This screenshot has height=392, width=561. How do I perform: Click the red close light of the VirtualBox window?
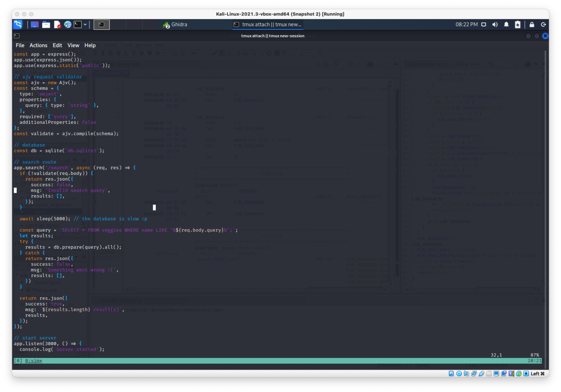tap(17, 14)
